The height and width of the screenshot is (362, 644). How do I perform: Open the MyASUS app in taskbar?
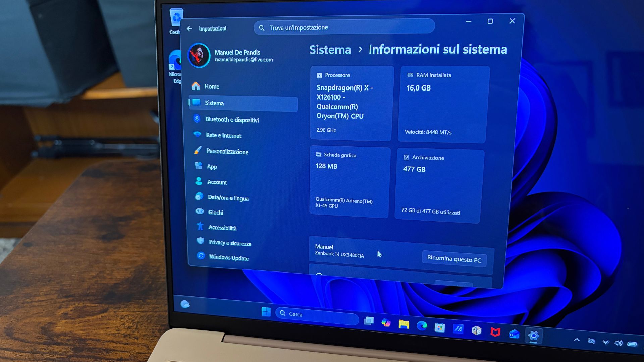point(458,329)
